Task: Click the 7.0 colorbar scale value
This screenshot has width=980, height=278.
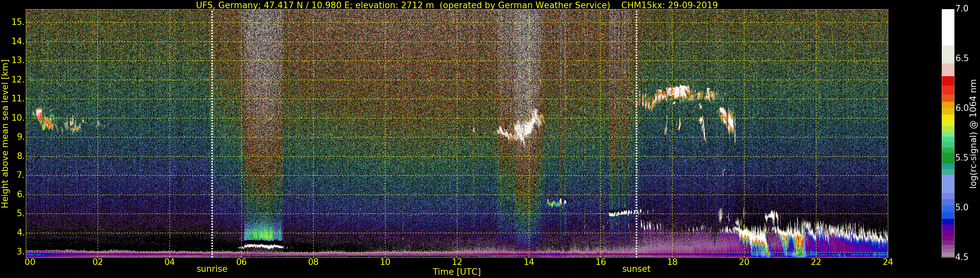Action: [x=962, y=9]
